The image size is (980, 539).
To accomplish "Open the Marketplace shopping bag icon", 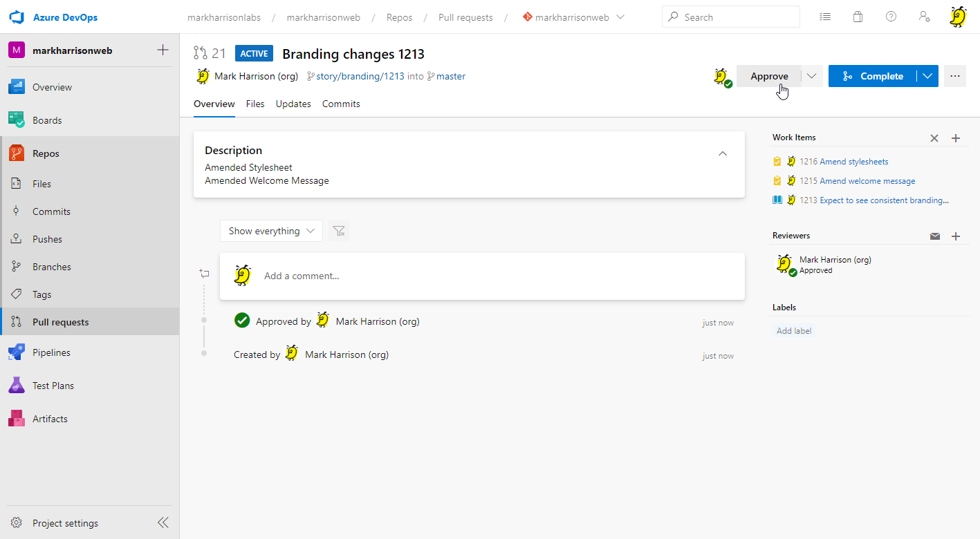I will [858, 17].
